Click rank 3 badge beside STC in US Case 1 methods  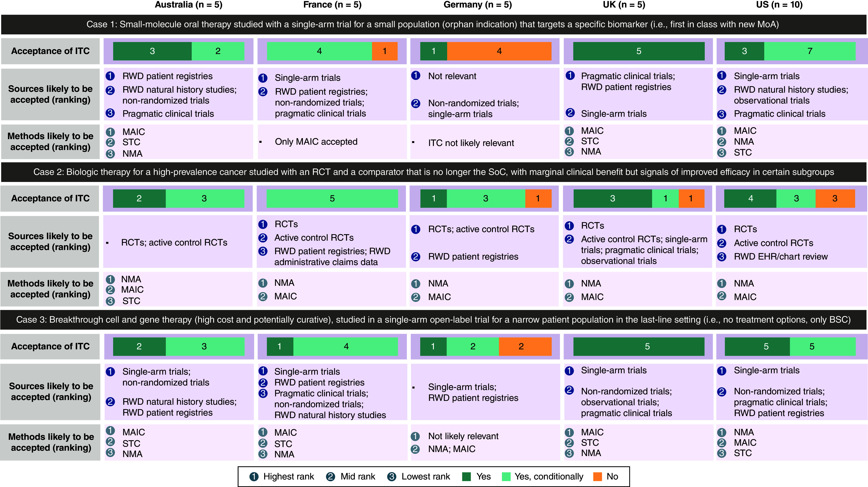(x=722, y=153)
